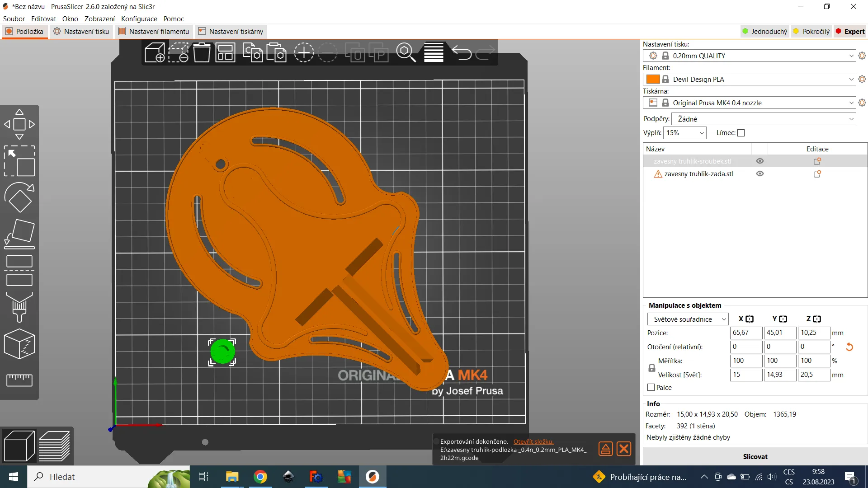Click the Arrange objects toolbar icon
868x488 pixels.
(x=225, y=52)
